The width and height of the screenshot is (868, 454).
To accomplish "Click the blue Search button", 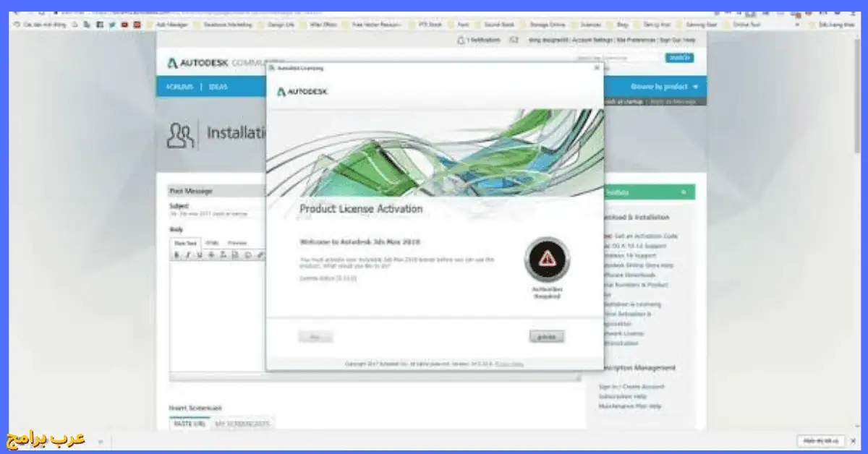I will (679, 58).
